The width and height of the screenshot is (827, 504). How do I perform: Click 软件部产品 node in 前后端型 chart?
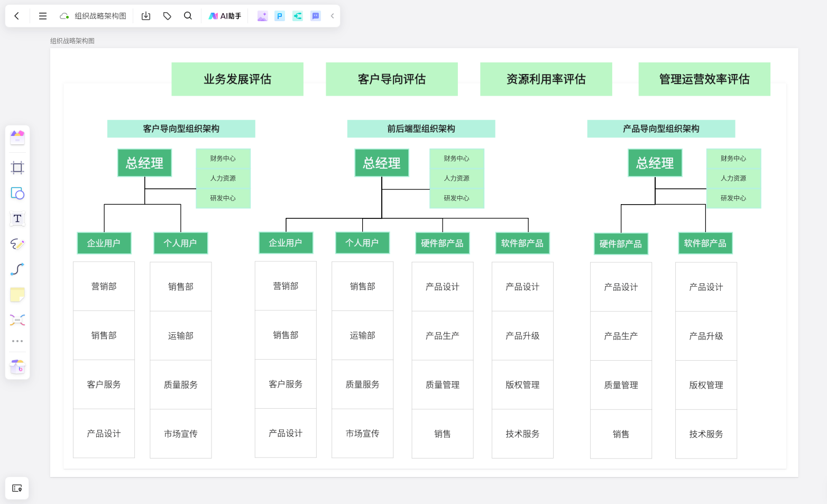click(x=522, y=243)
